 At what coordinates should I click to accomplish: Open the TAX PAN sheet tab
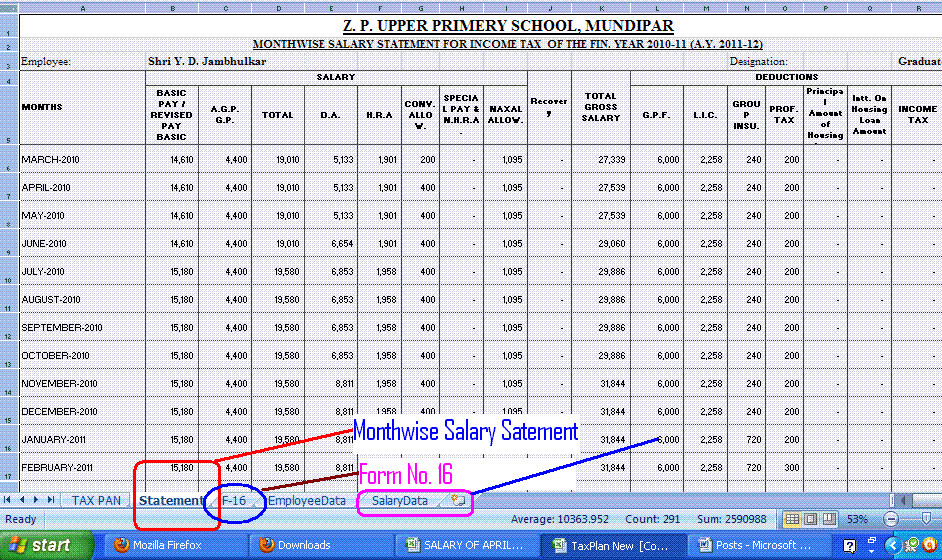coord(96,501)
